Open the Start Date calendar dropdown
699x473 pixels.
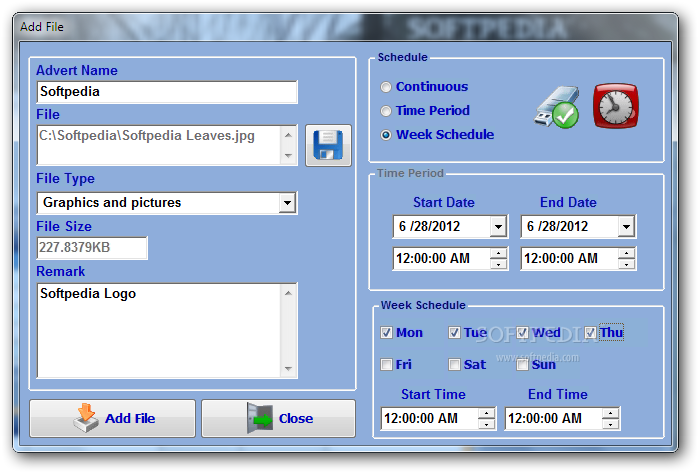click(x=498, y=226)
